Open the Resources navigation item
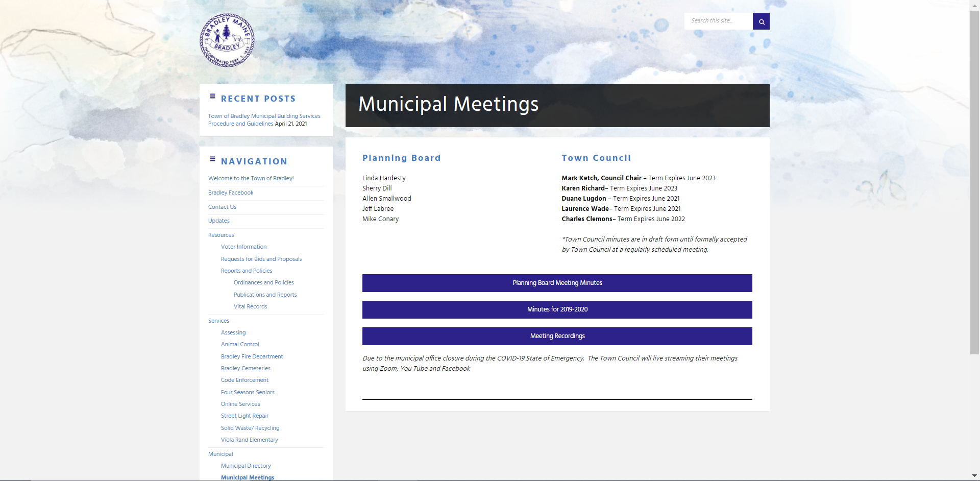Viewport: 980px width, 481px height. (x=221, y=235)
